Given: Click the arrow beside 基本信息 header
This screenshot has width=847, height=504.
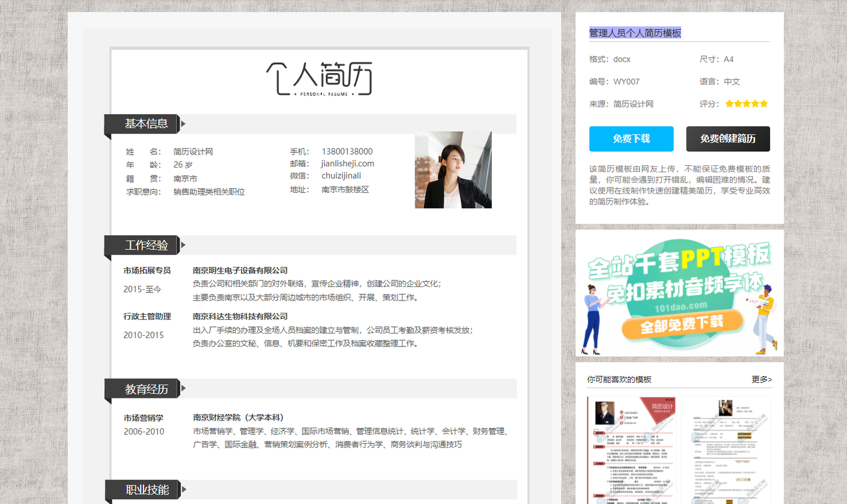Looking at the screenshot, I should click(184, 124).
